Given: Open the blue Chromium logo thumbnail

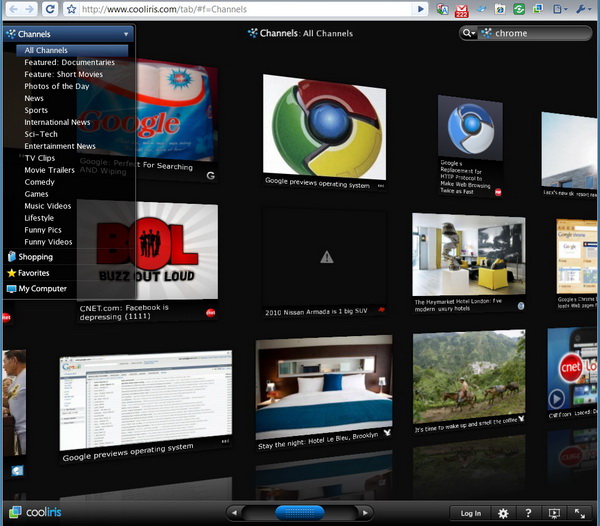Looking at the screenshot, I should click(x=470, y=128).
